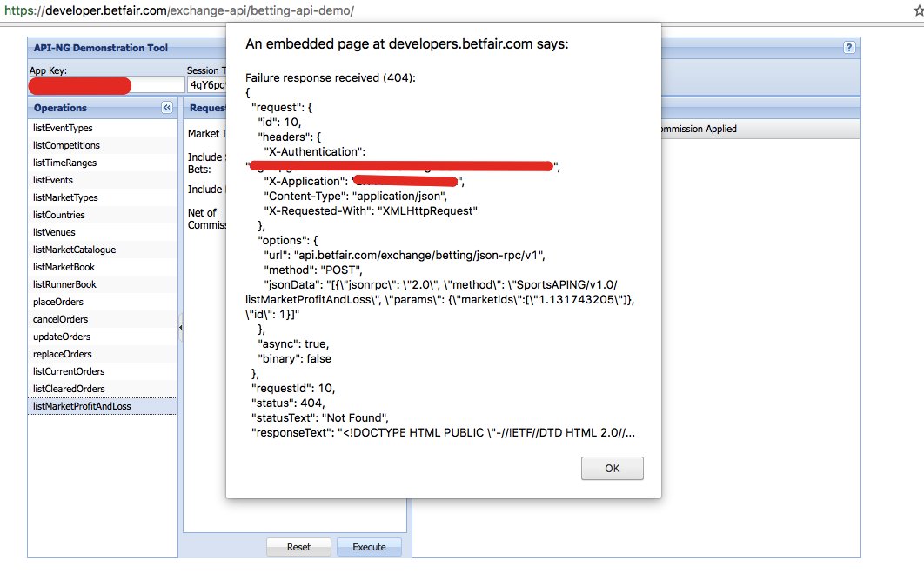Select listMarketCatalogue operation
Screen dimensions: 924x580
103,250
